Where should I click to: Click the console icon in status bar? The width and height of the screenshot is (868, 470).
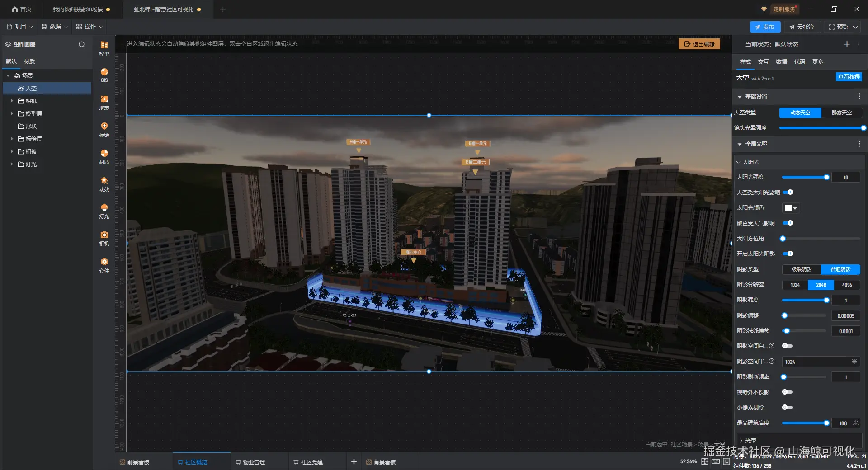point(726,461)
